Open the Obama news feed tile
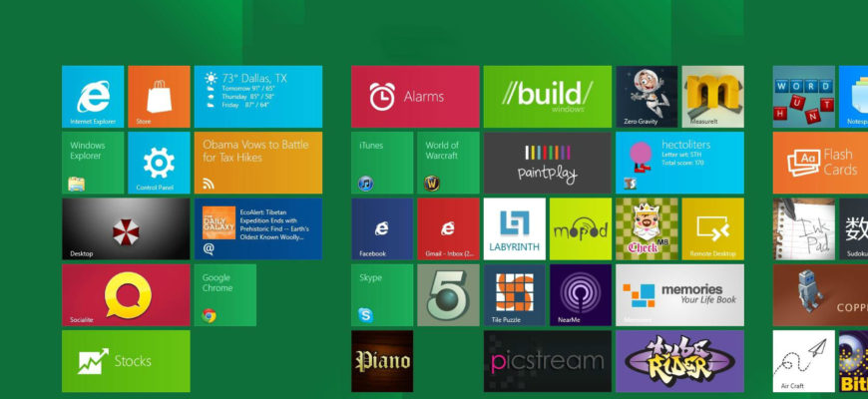Screen dimensions: 868x399 [x=258, y=163]
